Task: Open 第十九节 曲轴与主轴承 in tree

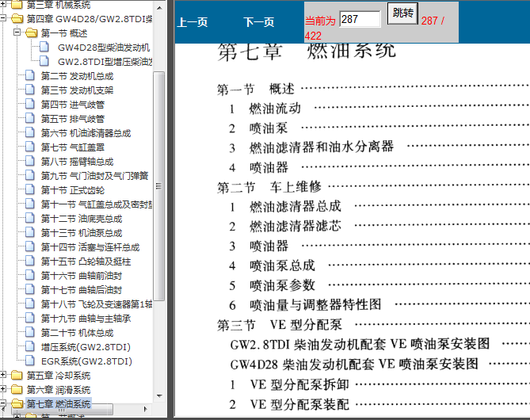Action: tap(86, 319)
